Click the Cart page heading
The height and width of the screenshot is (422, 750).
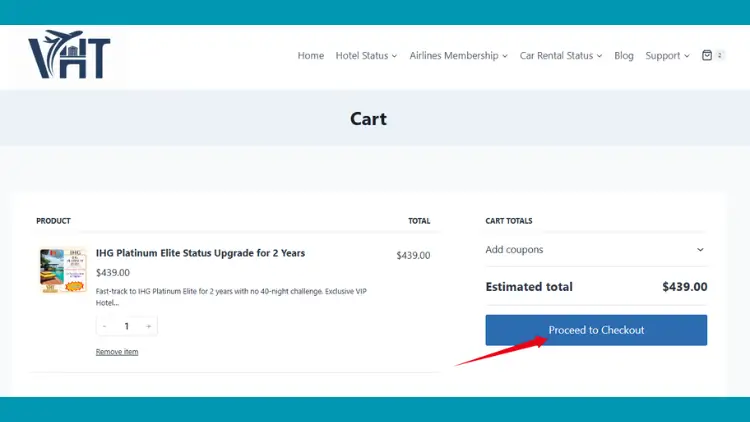[x=368, y=119]
